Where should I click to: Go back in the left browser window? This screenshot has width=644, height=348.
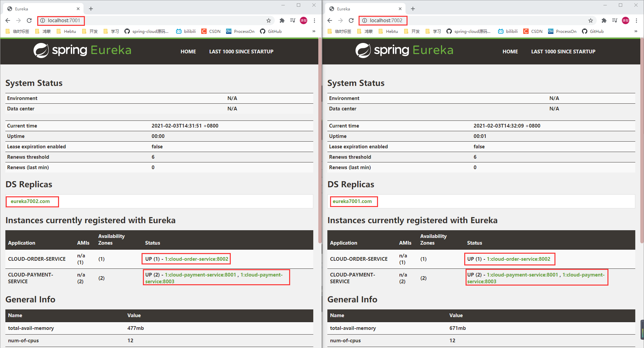[8, 20]
